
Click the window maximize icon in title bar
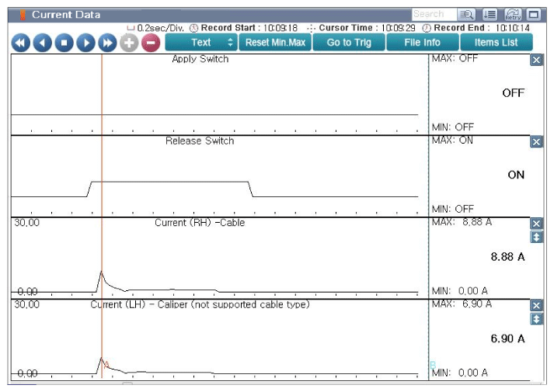534,15
